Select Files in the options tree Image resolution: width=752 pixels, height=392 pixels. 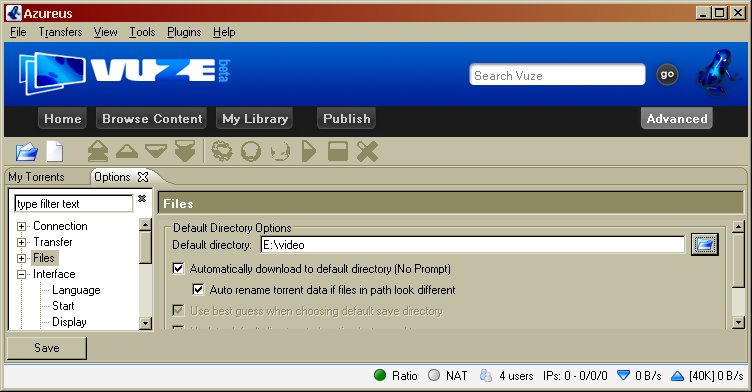(44, 258)
